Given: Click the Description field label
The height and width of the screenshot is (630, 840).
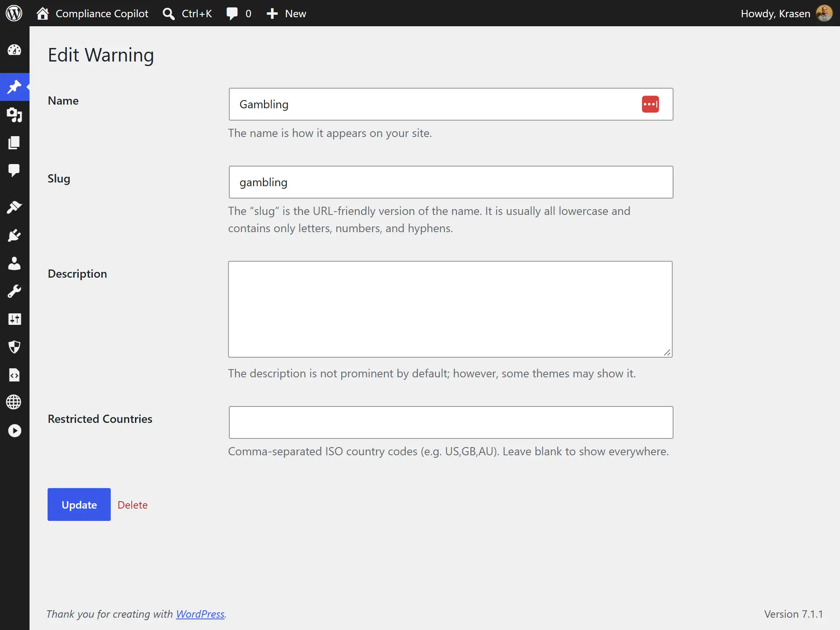Looking at the screenshot, I should click(78, 274).
